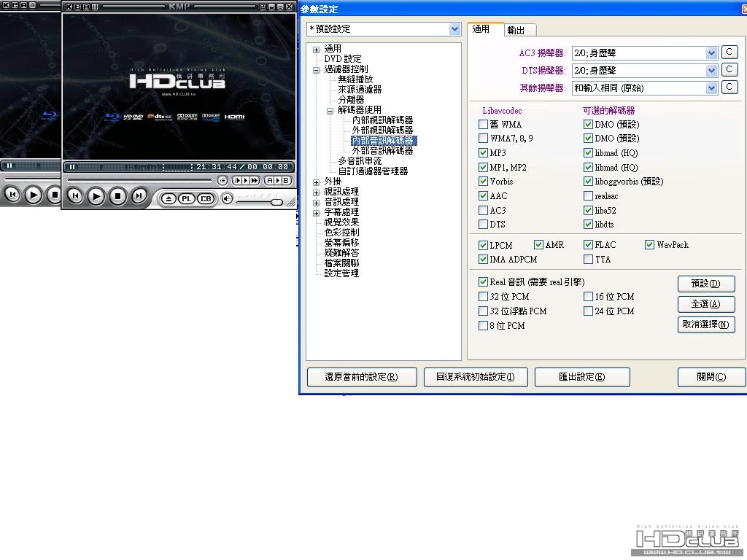
Task: Collapse the 過濾器控制 tree node
Action: pos(316,70)
